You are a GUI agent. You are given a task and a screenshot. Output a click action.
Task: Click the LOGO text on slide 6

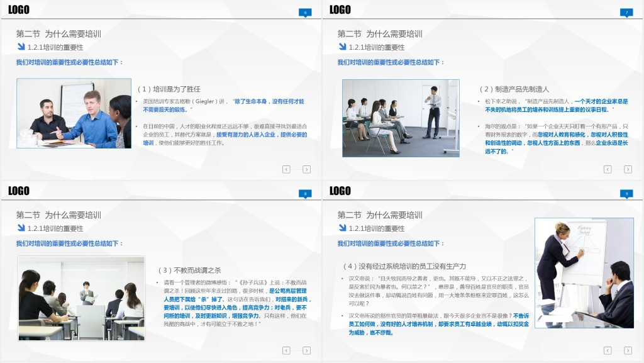(x=19, y=10)
